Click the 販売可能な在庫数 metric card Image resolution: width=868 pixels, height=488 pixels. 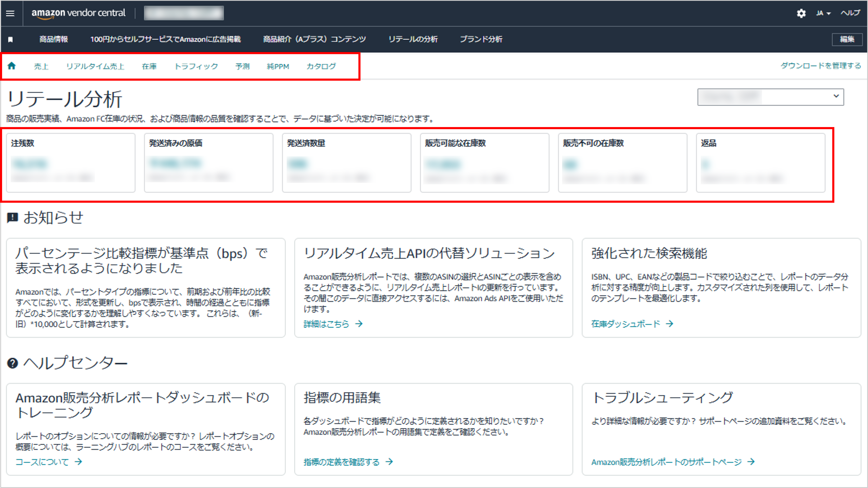[484, 163]
